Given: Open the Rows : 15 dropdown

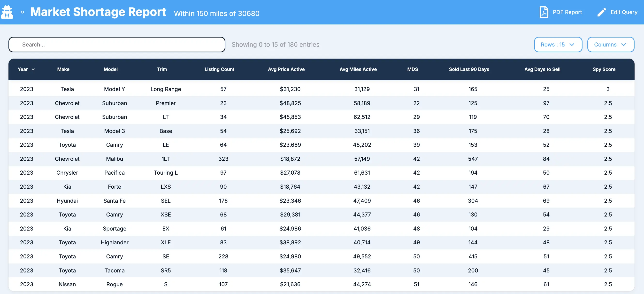Looking at the screenshot, I should point(558,45).
